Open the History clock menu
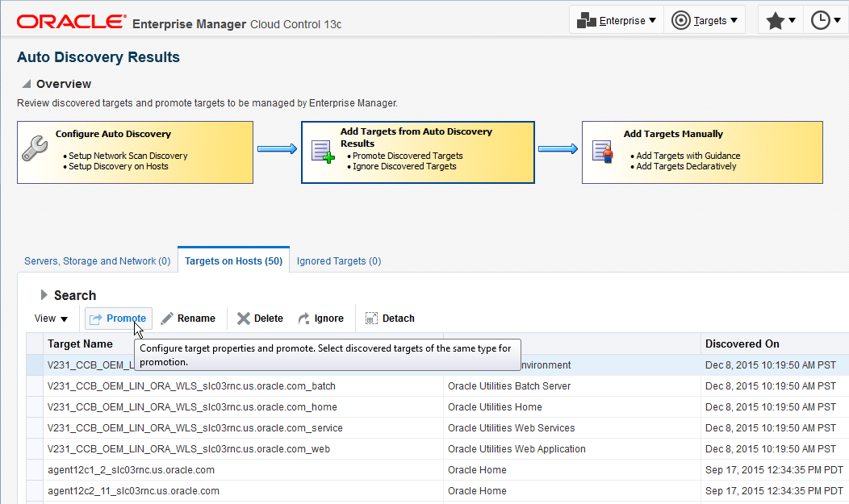This screenshot has height=504, width=849. click(x=826, y=21)
